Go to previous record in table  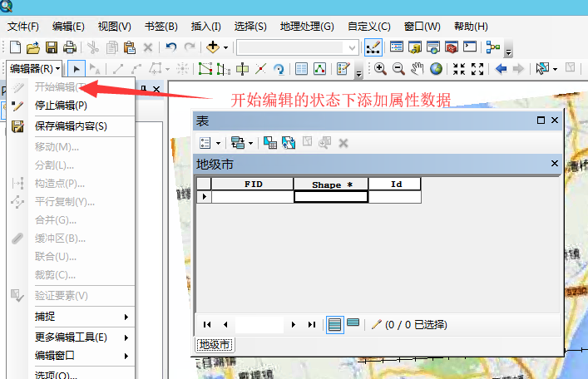tap(225, 325)
